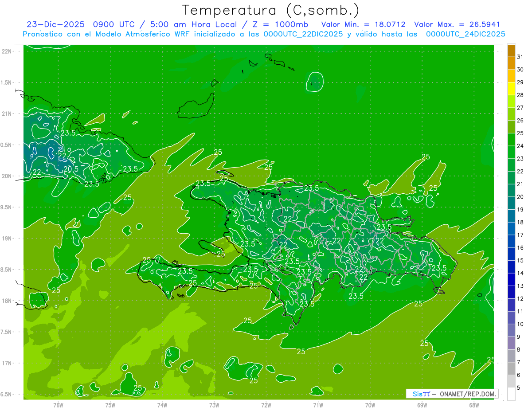Click the 76W longitude axis label
This screenshot has width=532, height=411.
coord(58,405)
